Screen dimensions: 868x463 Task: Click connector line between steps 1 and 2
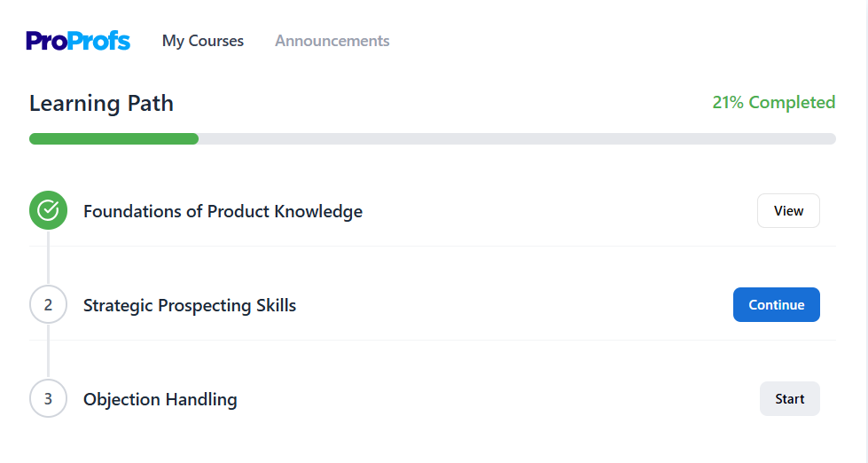pyautogui.click(x=48, y=257)
